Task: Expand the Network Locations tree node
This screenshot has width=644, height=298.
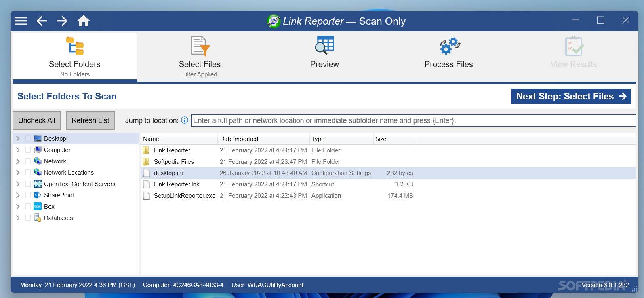Action: [x=18, y=173]
